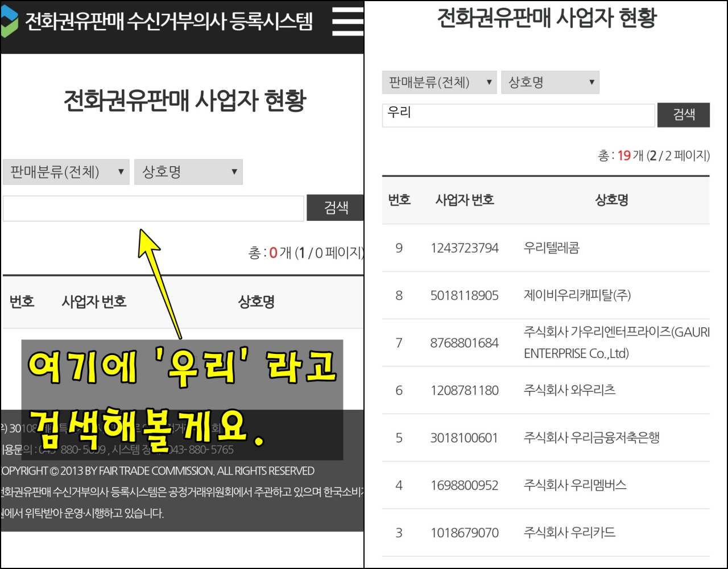The width and height of the screenshot is (728, 569).
Task: Click business number 1208781180
Action: coord(465,390)
